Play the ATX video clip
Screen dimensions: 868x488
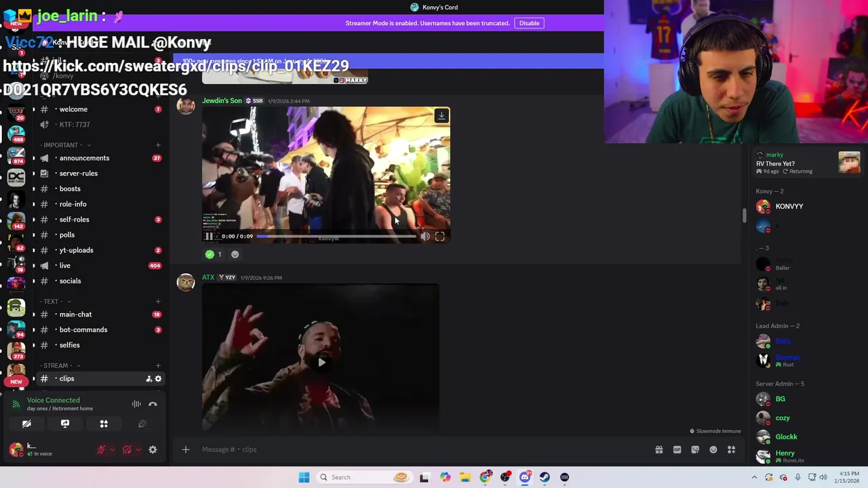[321, 362]
